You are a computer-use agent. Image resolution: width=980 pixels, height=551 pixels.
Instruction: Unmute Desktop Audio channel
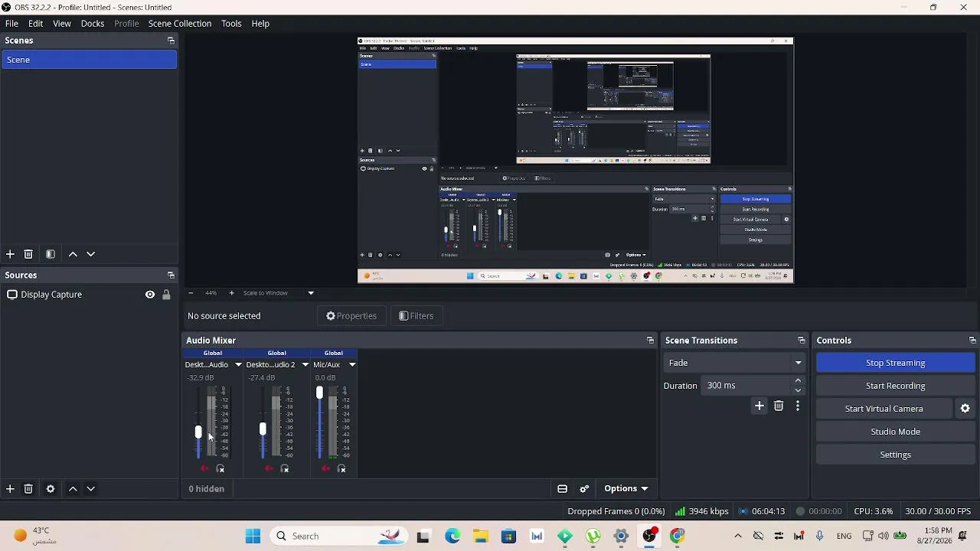[204, 468]
